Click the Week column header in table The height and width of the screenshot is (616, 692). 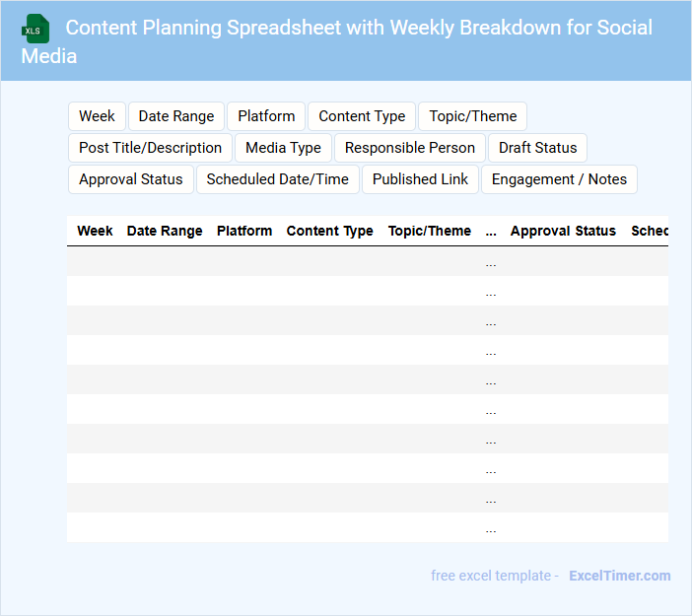click(95, 231)
